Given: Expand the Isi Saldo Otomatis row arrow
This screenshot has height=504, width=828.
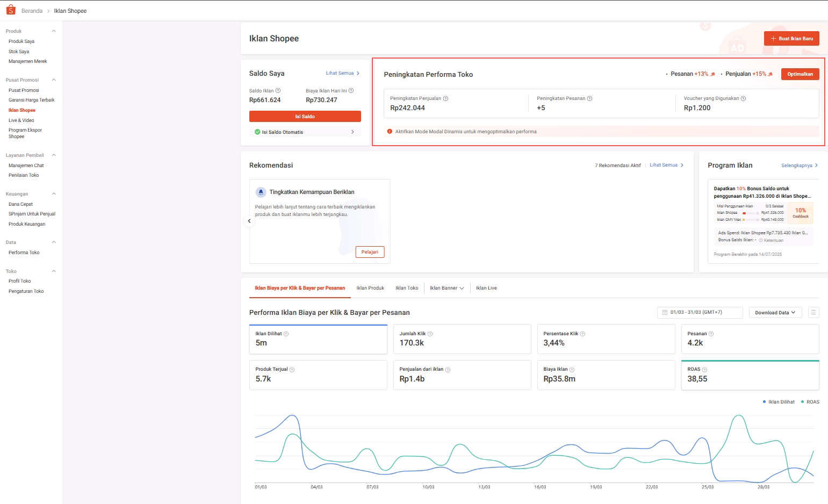Looking at the screenshot, I should click(x=352, y=132).
